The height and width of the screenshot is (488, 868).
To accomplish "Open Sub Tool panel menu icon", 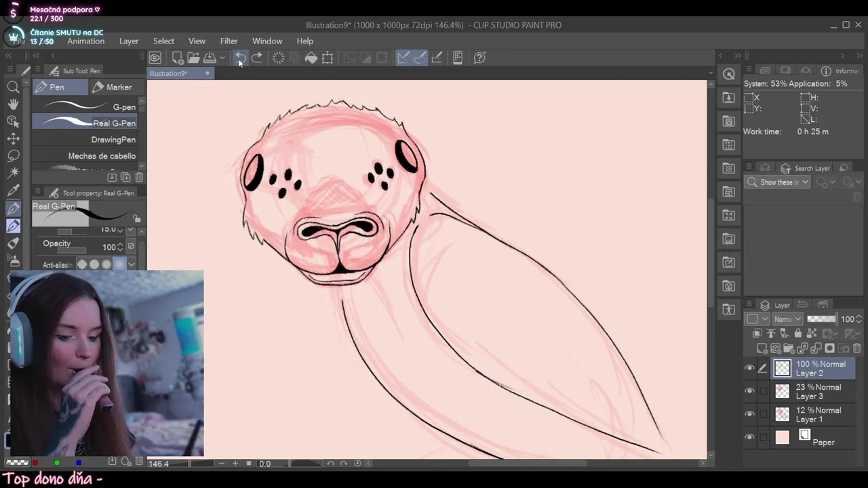I will coord(37,70).
